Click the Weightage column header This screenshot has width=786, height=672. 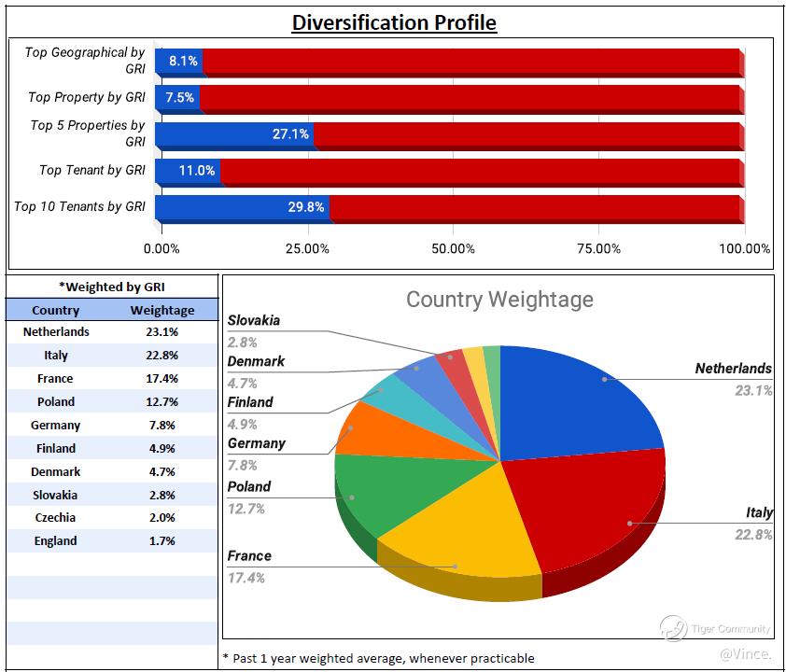pos(162,310)
